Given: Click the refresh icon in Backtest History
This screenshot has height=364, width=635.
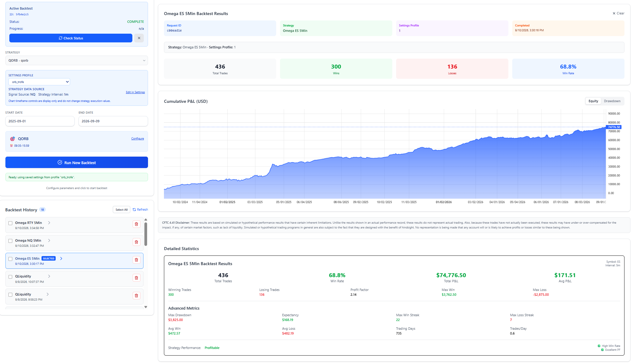Looking at the screenshot, I should click(134, 210).
